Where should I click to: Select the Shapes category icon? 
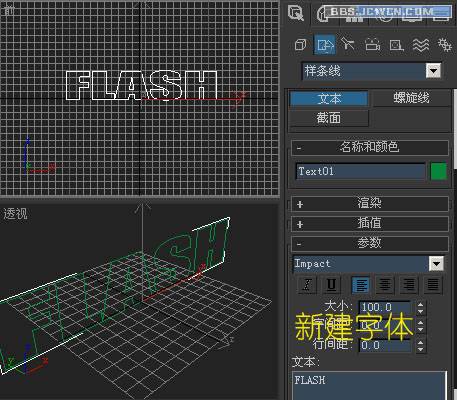coord(325,44)
